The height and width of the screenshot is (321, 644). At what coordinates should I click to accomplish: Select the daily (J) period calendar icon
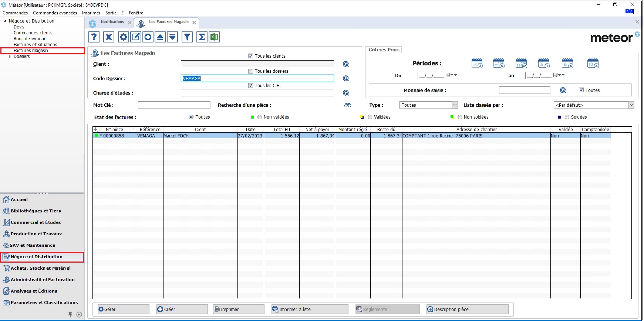point(477,64)
